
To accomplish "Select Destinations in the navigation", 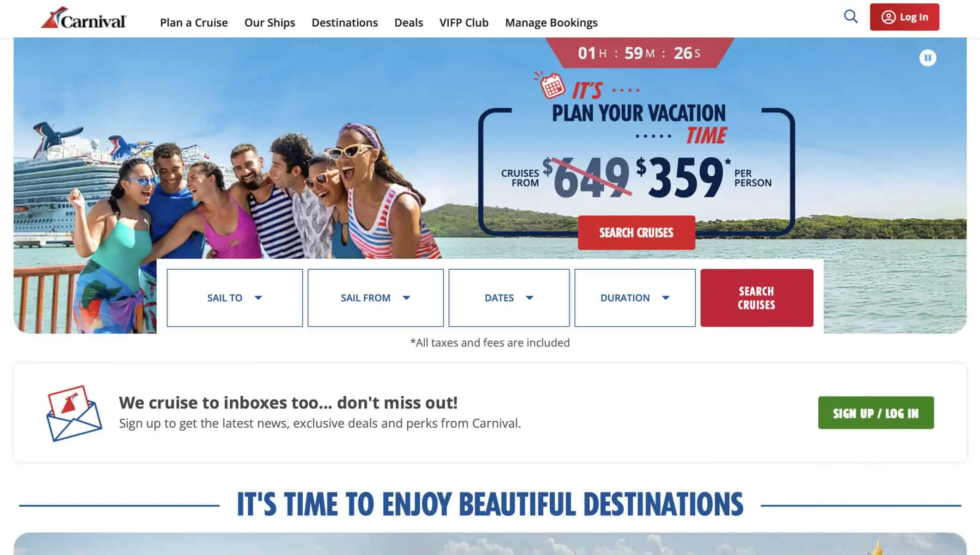I will [x=344, y=23].
